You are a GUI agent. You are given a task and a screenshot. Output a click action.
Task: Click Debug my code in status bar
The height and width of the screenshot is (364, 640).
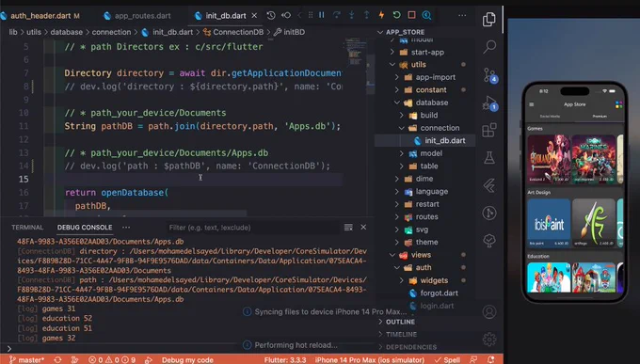point(187,360)
